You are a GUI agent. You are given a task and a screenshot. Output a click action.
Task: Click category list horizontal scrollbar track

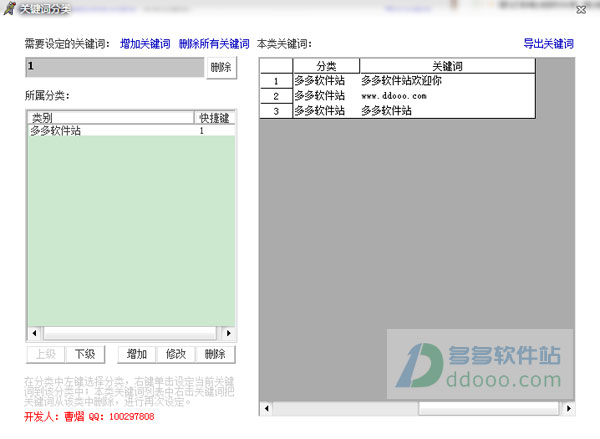click(x=131, y=333)
